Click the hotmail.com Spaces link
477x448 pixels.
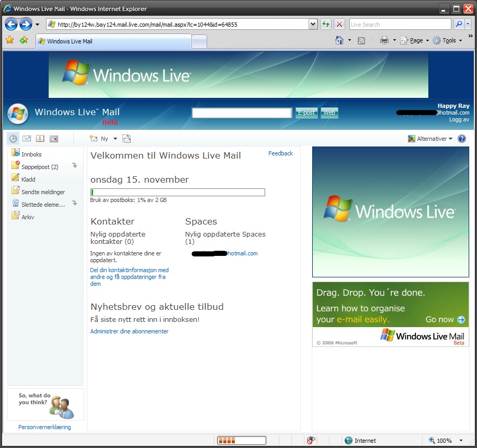pos(224,253)
